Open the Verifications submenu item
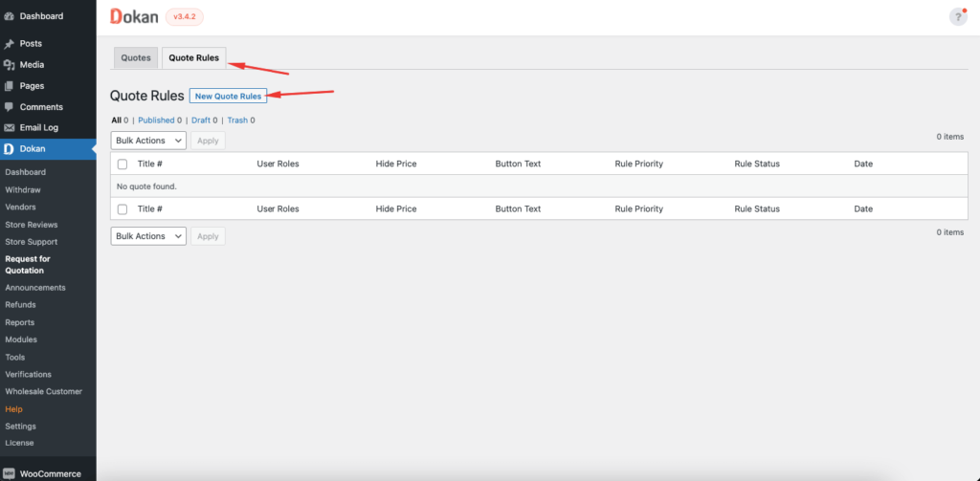This screenshot has height=481, width=980. [28, 374]
